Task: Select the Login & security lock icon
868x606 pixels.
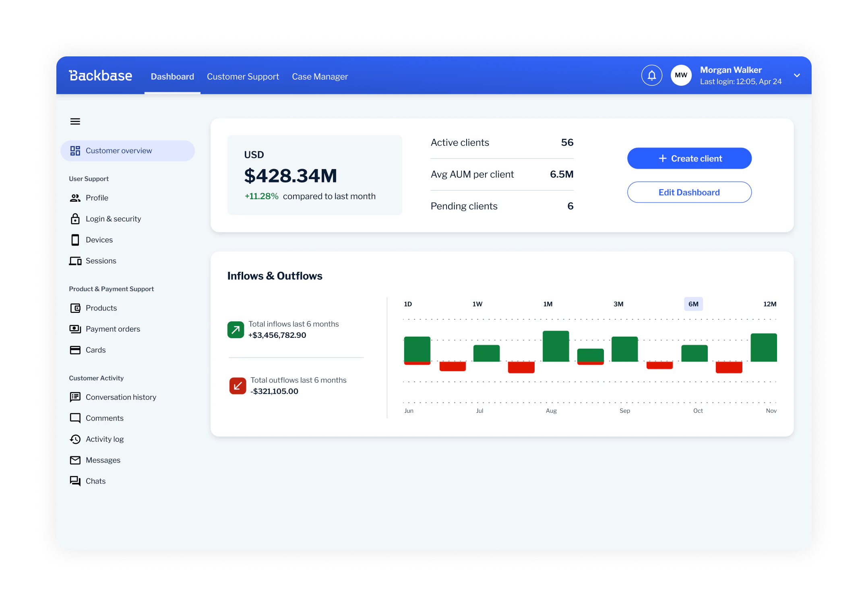Action: pos(75,219)
